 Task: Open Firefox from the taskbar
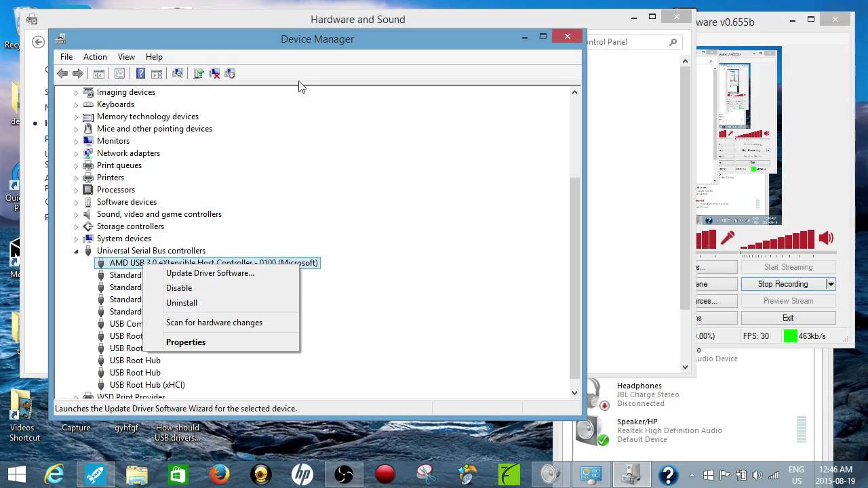pyautogui.click(x=219, y=474)
